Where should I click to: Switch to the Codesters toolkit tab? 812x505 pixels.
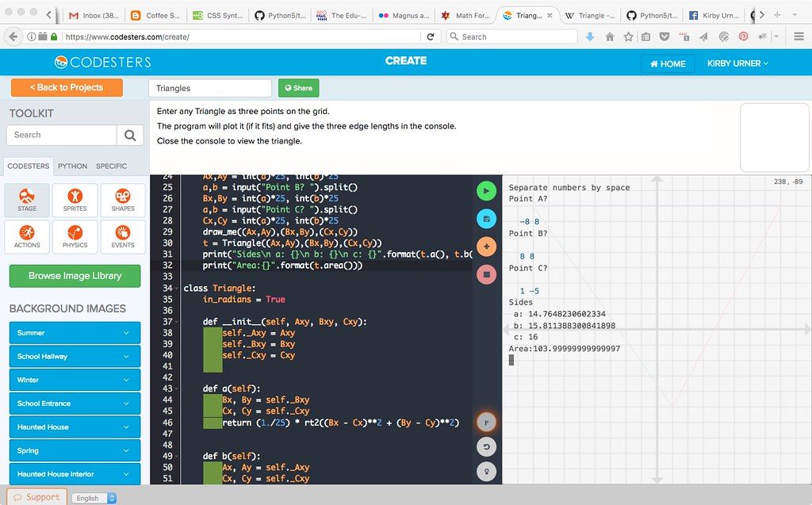tap(29, 166)
